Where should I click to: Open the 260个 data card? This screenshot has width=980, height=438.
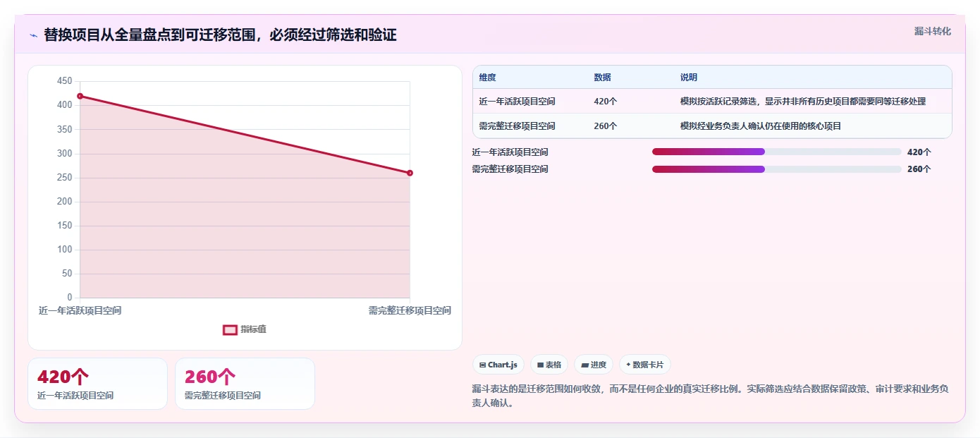pos(245,384)
